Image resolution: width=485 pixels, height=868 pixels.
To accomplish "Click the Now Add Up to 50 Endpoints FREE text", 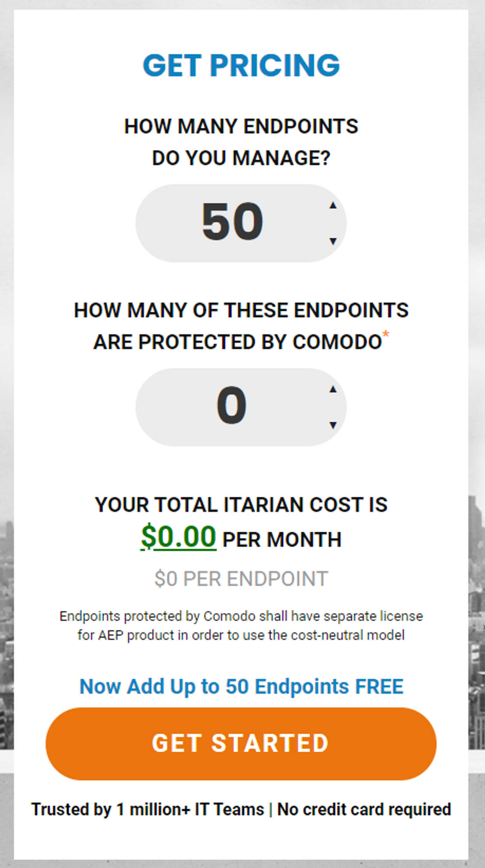I will [241, 686].
